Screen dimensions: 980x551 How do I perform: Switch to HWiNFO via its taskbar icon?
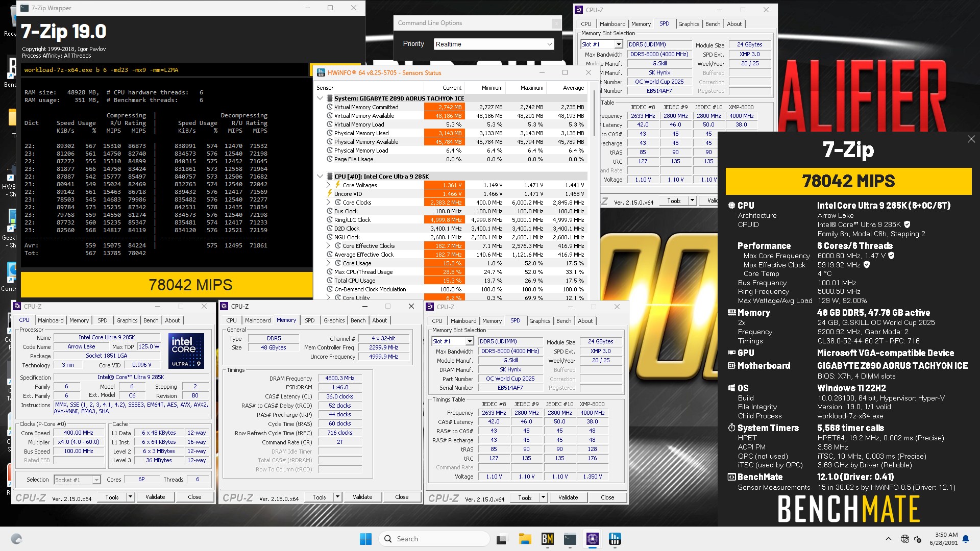tap(615, 539)
